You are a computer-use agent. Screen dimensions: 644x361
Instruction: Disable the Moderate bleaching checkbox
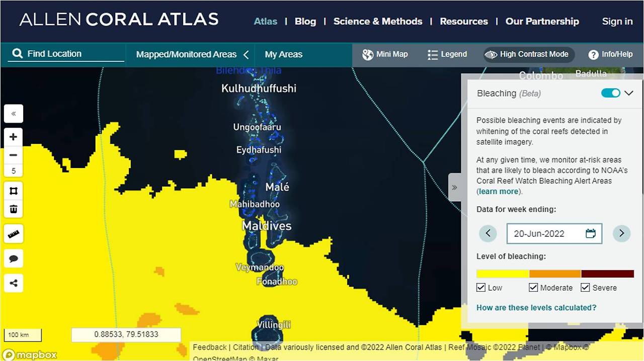pos(533,287)
